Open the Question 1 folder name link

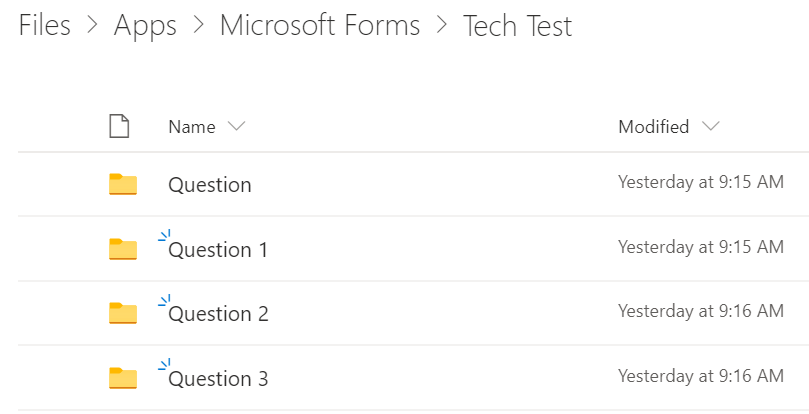tap(218, 250)
